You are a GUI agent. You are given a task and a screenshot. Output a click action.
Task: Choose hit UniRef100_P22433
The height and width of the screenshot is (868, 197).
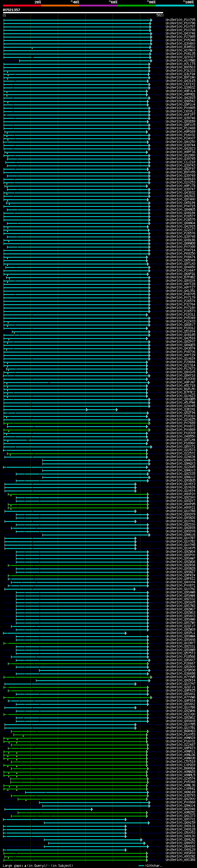(180, 321)
